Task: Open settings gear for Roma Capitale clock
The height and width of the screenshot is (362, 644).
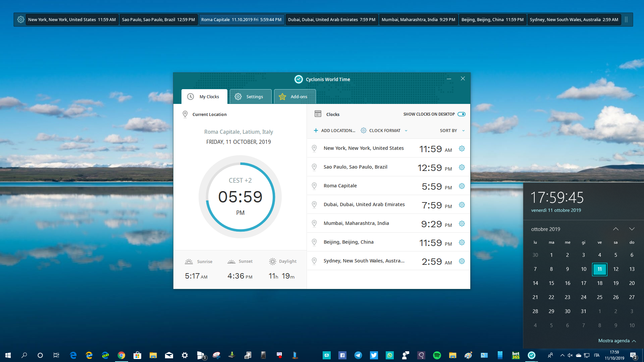Action: (462, 186)
